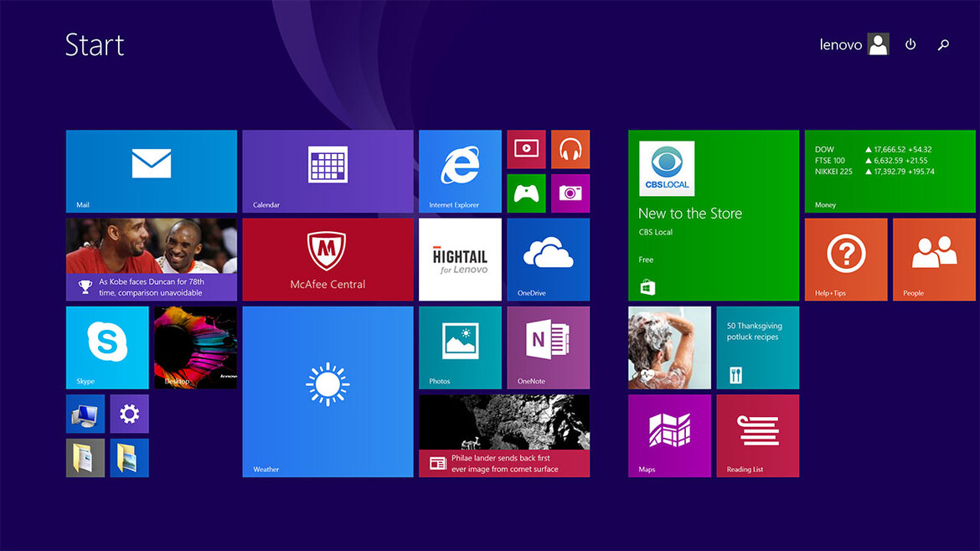Open Sports tile about Kobe and Duncan
980x551 pixels.
click(152, 260)
